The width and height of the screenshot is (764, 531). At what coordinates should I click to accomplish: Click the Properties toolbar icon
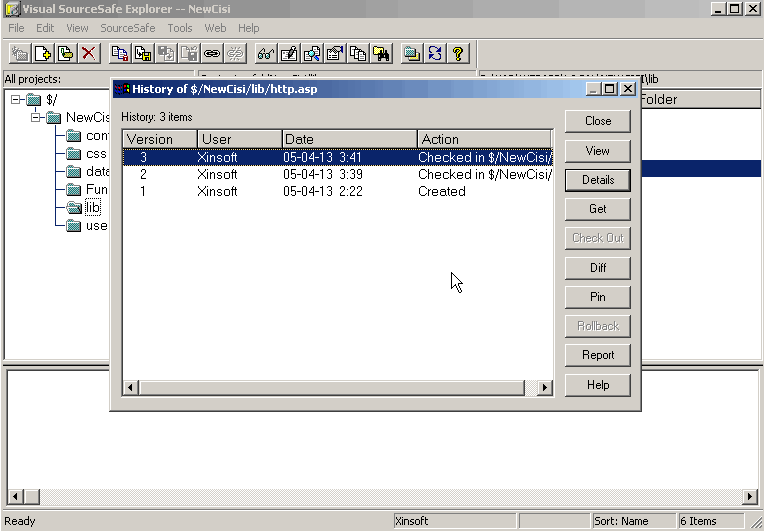click(x=335, y=53)
